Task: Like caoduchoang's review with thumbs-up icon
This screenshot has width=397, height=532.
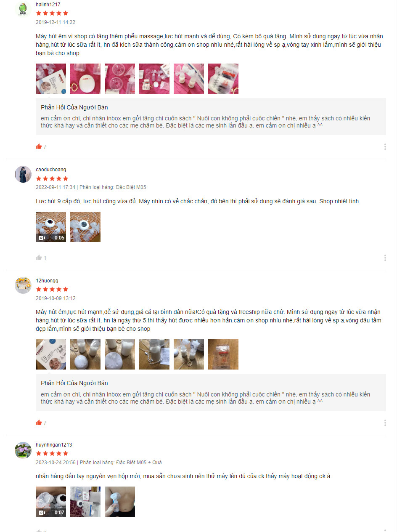Action: click(39, 258)
